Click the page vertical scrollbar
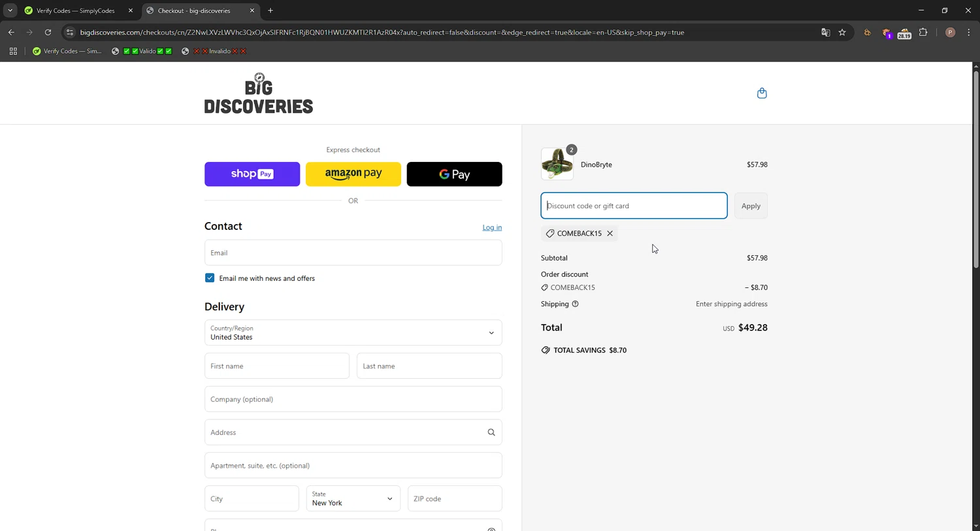 [976, 170]
